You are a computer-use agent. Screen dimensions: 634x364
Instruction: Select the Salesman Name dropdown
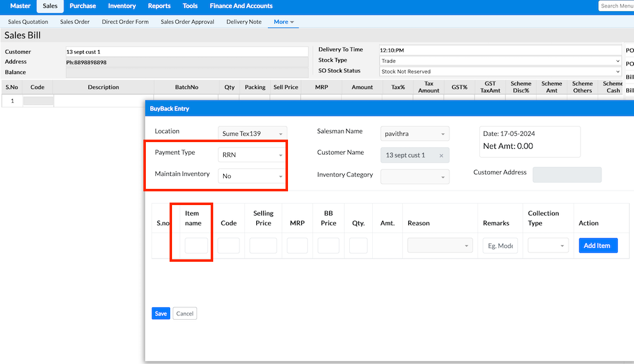(x=414, y=134)
